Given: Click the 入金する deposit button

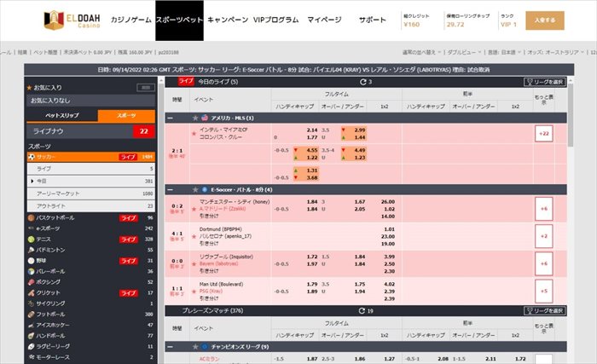Looking at the screenshot, I should (x=545, y=20).
